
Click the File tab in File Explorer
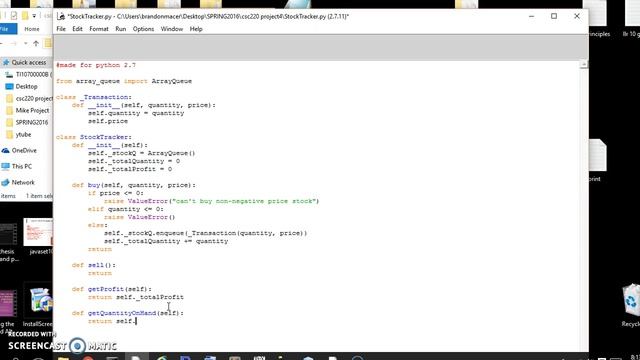6,29
